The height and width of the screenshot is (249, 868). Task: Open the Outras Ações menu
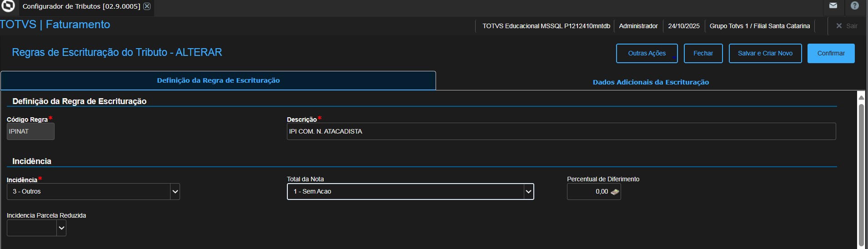tap(647, 53)
